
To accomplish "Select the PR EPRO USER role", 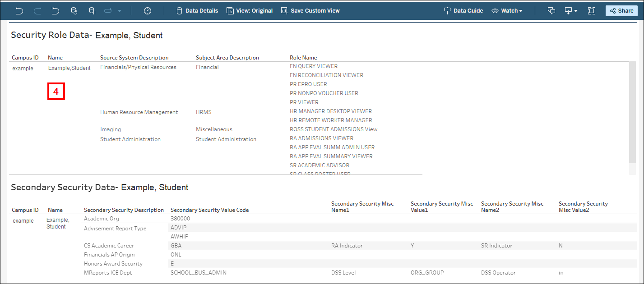I will tap(308, 84).
